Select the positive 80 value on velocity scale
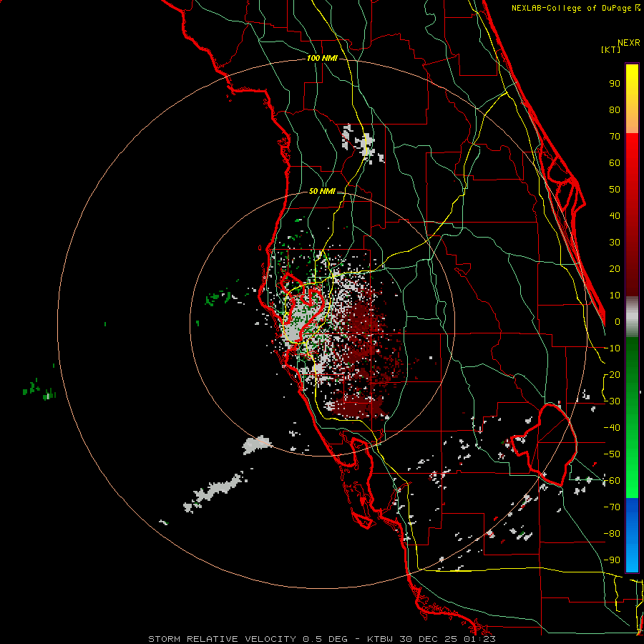This screenshot has height=644, width=644. (615, 109)
